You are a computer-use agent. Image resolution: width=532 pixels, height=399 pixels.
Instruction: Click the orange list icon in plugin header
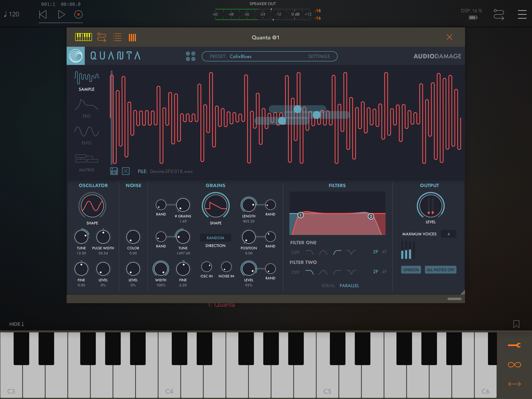coord(117,37)
